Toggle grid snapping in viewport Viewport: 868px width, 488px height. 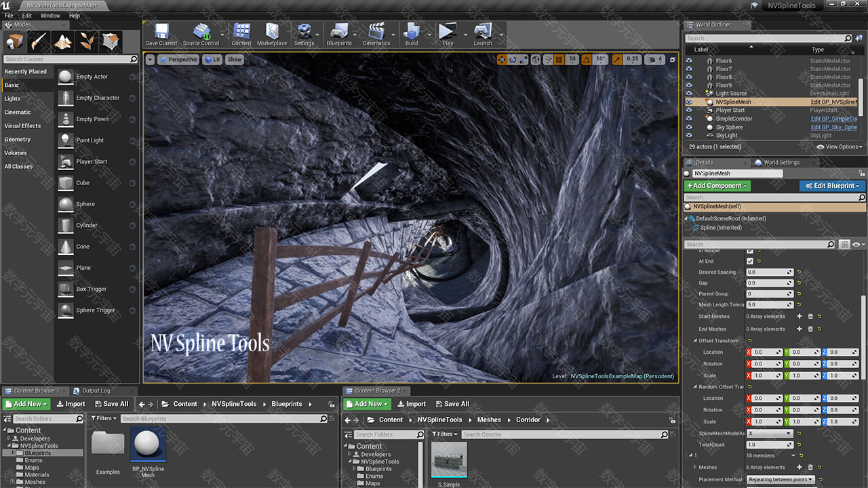click(x=559, y=60)
